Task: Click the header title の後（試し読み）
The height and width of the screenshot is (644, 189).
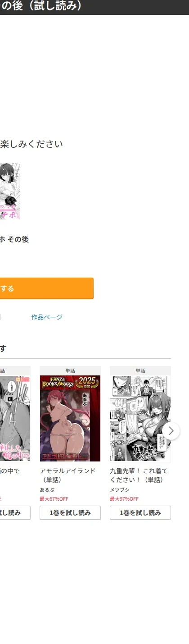Action: (41, 6)
